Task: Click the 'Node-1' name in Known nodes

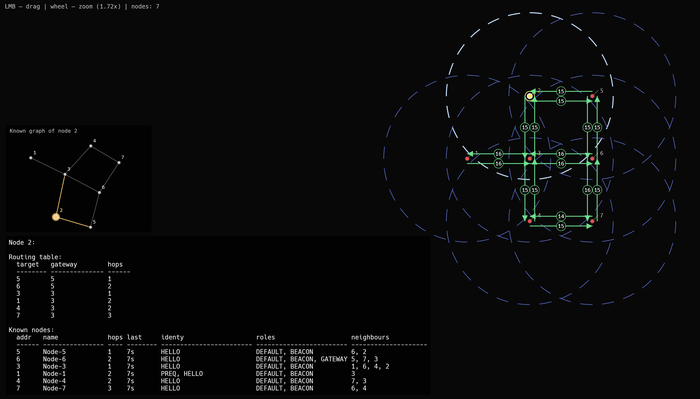Action: pyautogui.click(x=54, y=374)
